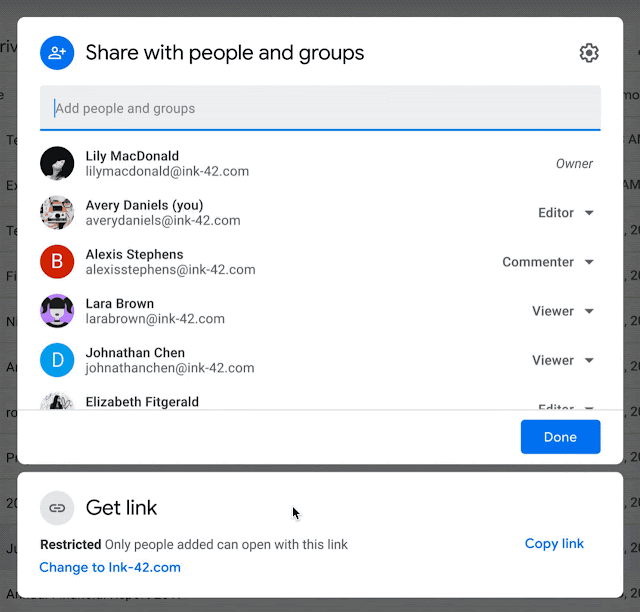Viewport: 640px width, 612px height.
Task: Click the blue add-person share icon
Action: [57, 53]
